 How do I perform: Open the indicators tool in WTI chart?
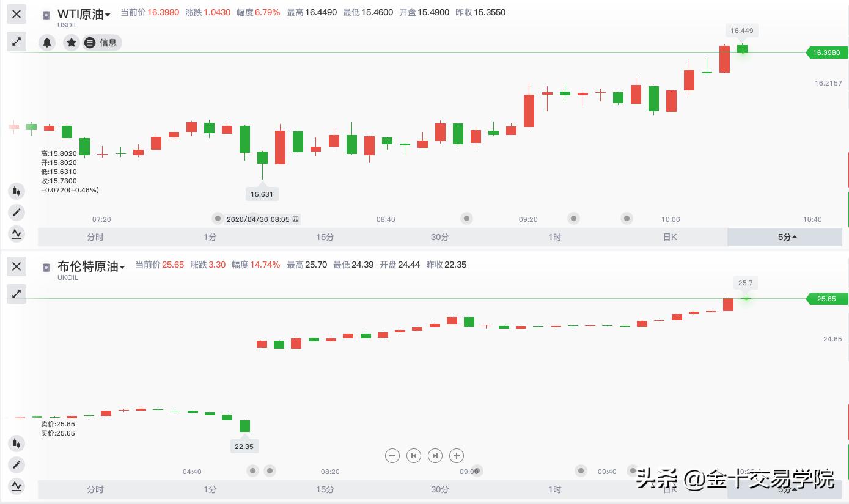[x=17, y=233]
